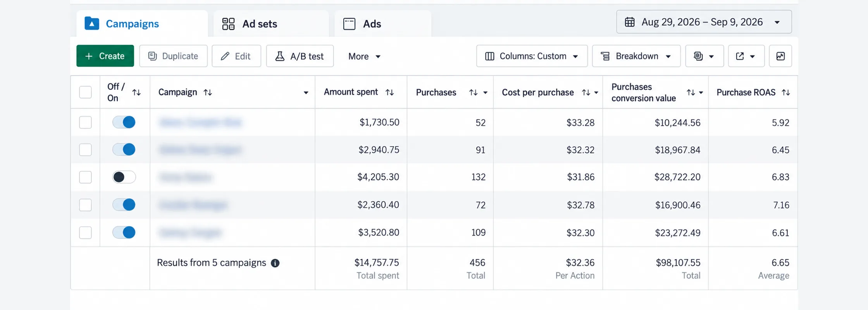Select the checkbox for the $2,940.75 campaign row
868x310 pixels.
(x=85, y=150)
